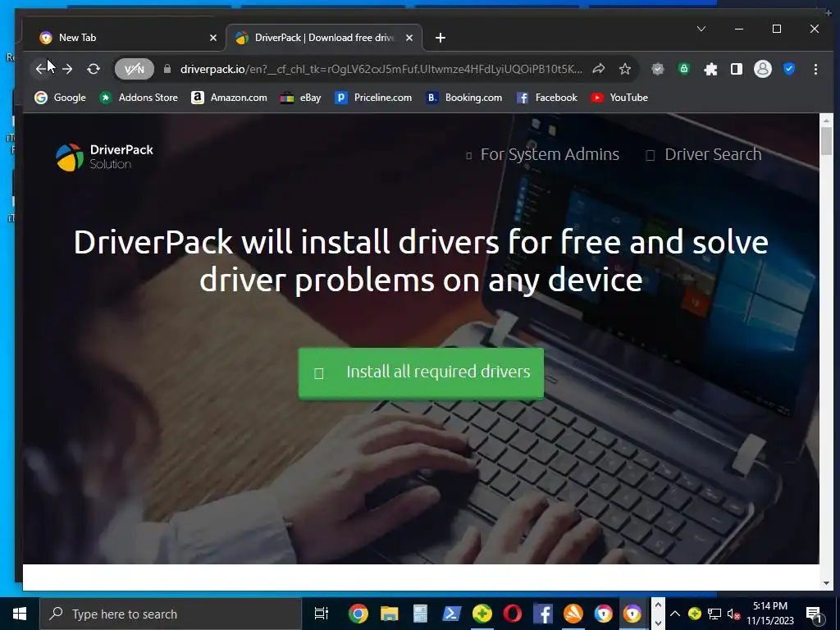Open the tab search chevron dropdown
840x630 pixels.
701,29
